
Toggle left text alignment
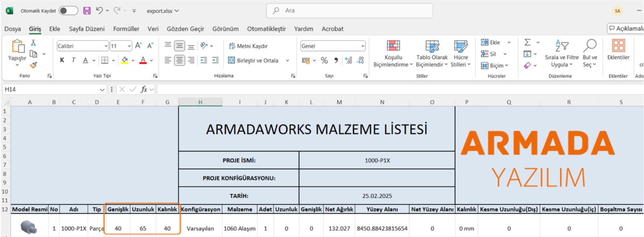point(168,60)
